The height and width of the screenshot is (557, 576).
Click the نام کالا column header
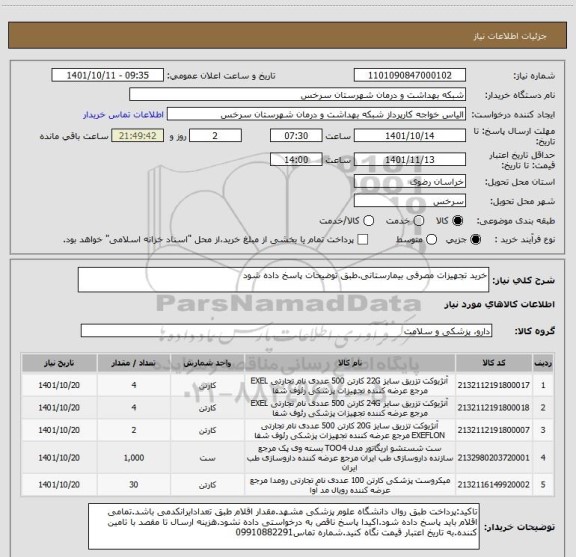coord(350,363)
